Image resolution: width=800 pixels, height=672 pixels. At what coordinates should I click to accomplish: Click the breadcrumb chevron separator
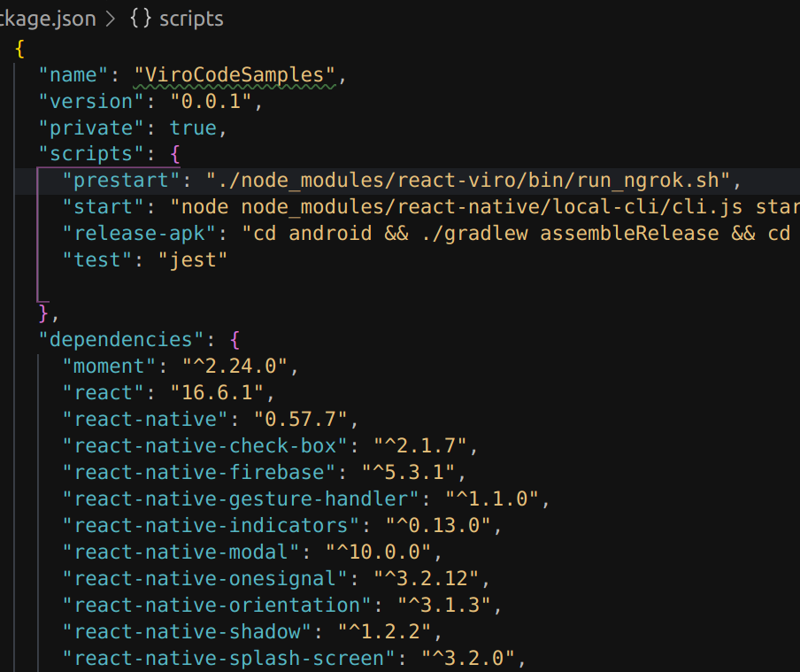[111, 19]
